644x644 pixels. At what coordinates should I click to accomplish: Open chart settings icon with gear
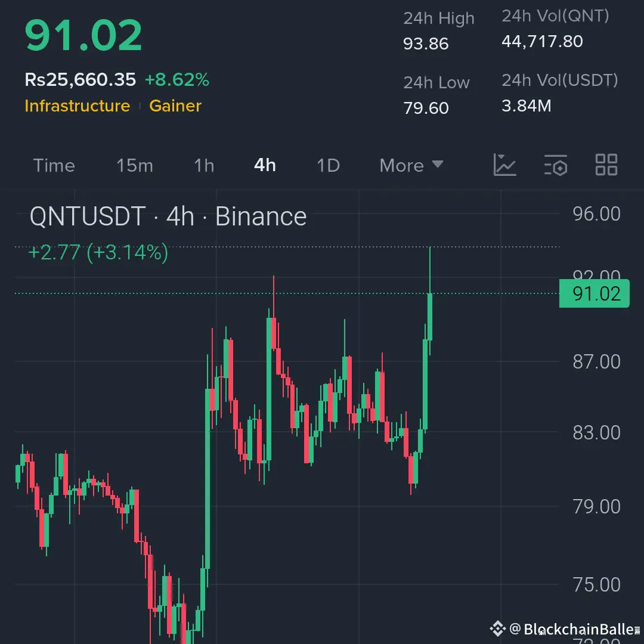556,165
